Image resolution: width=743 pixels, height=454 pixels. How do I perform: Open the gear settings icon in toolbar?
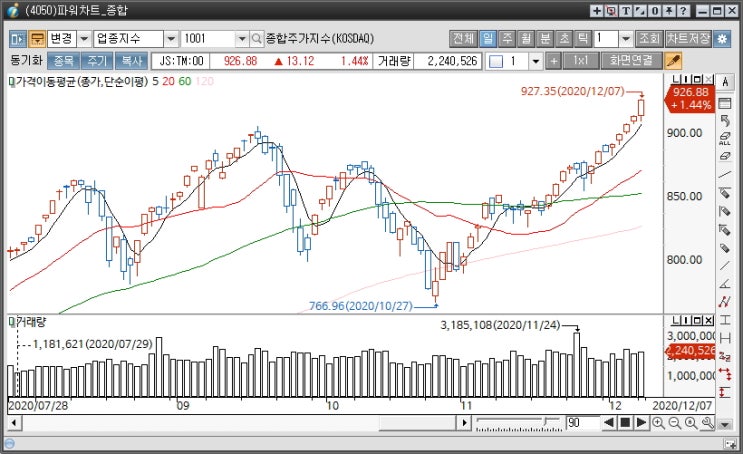725,39
